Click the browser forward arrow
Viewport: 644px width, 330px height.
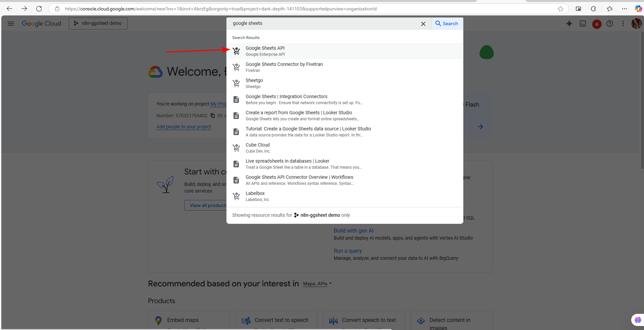24,9
